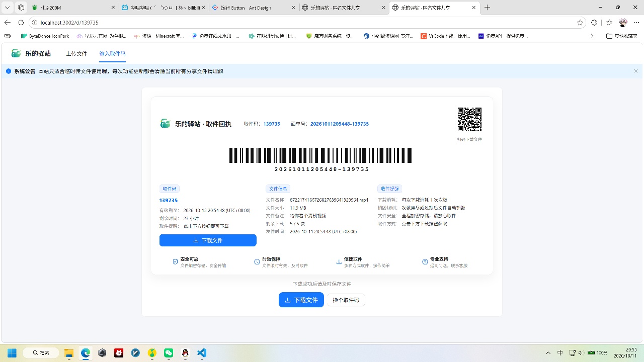Open the favorites list icon in toolbar

click(x=609, y=23)
